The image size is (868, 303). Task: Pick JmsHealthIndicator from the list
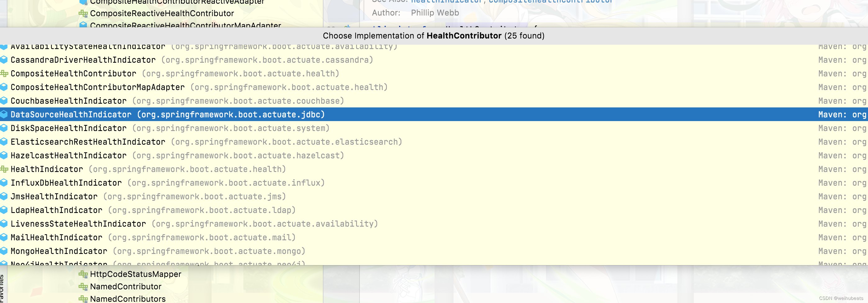tap(434, 196)
